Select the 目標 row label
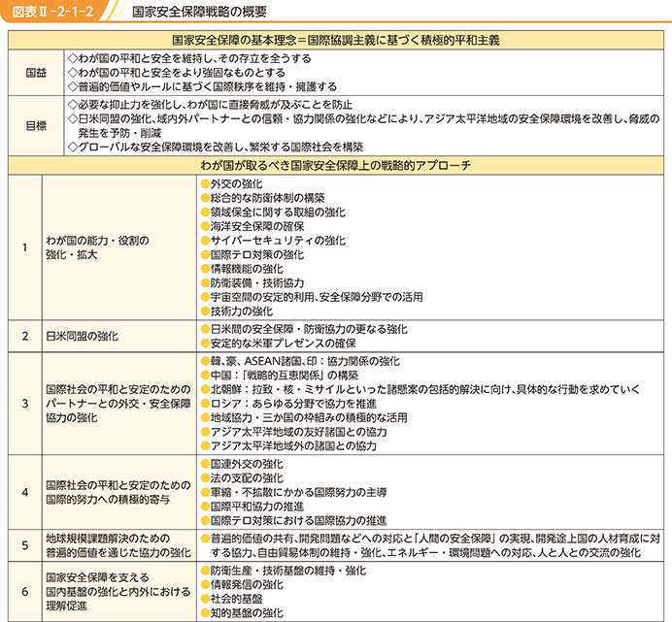 36,126
